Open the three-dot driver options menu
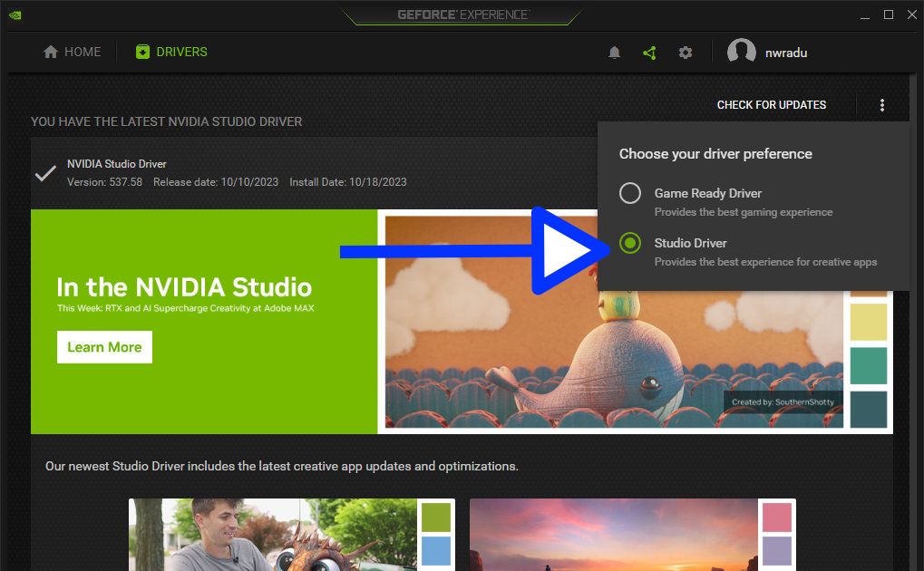 coord(881,105)
